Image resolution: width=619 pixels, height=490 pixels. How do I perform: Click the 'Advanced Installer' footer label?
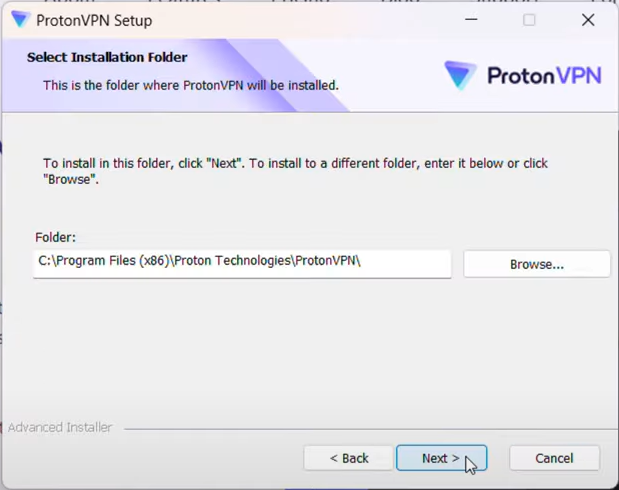(60, 427)
